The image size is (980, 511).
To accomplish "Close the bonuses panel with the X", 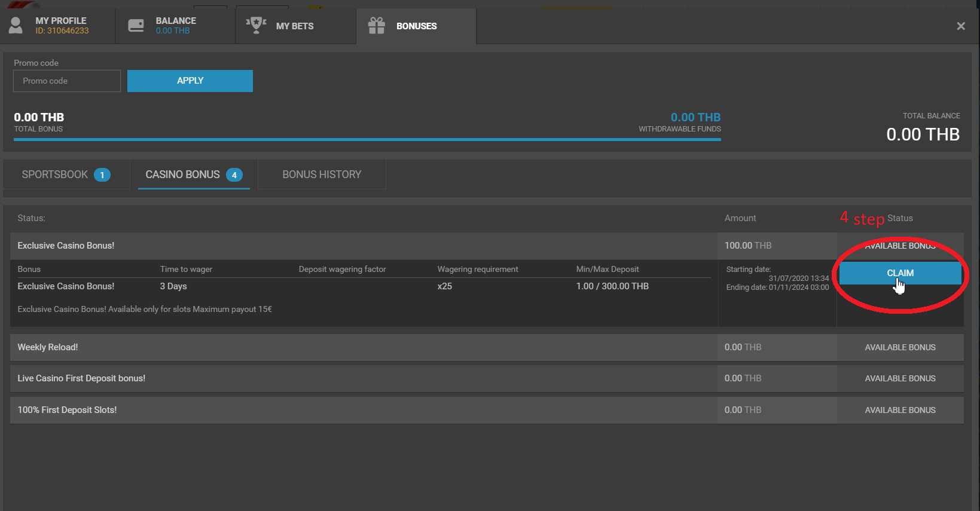I will (x=961, y=26).
